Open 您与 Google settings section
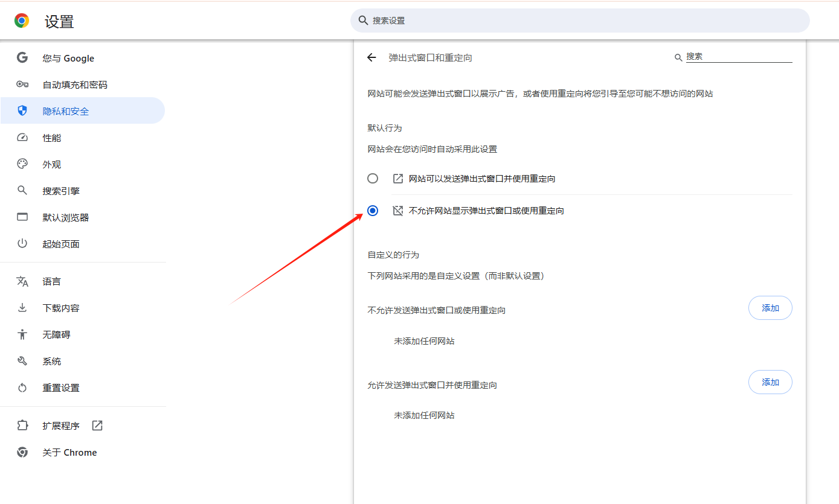 83,59
